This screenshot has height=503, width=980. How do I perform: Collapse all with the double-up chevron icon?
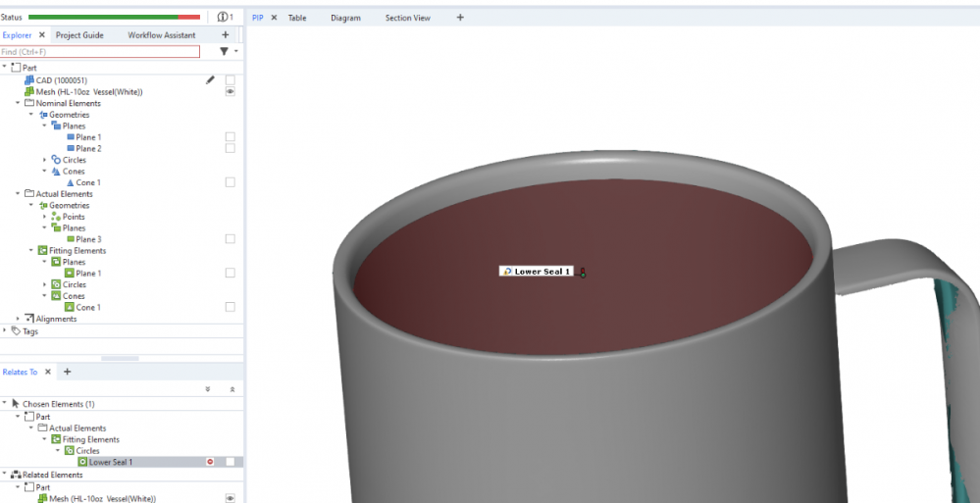232,389
